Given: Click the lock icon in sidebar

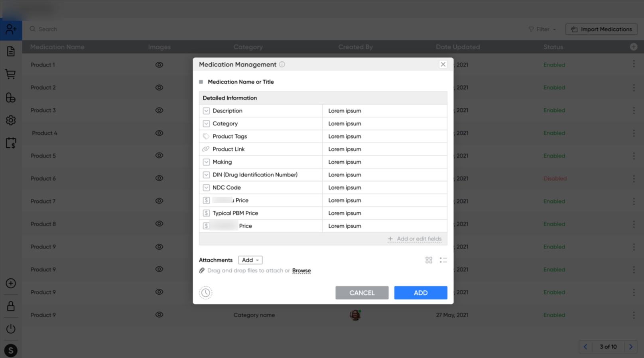Looking at the screenshot, I should click(11, 306).
